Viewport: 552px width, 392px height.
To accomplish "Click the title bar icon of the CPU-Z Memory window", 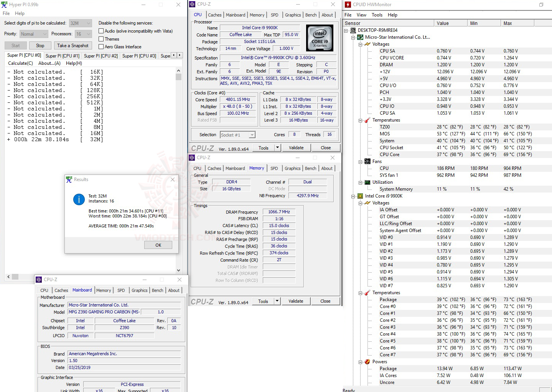I will (192, 158).
